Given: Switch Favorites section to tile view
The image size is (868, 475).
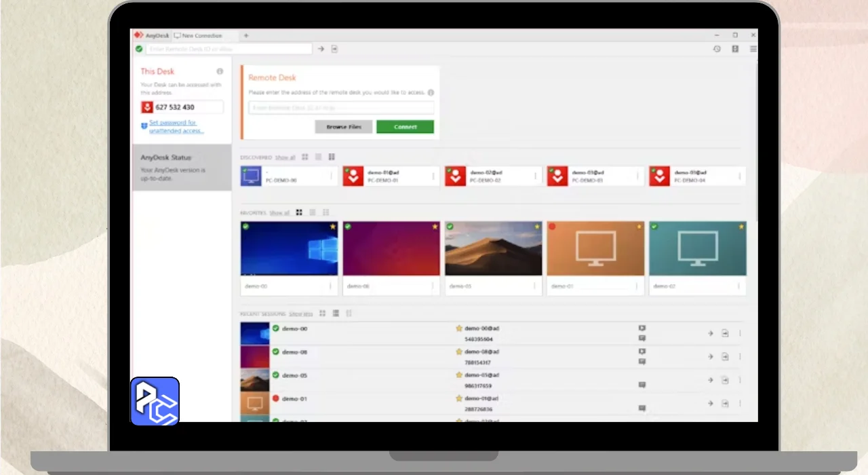Looking at the screenshot, I should [299, 212].
